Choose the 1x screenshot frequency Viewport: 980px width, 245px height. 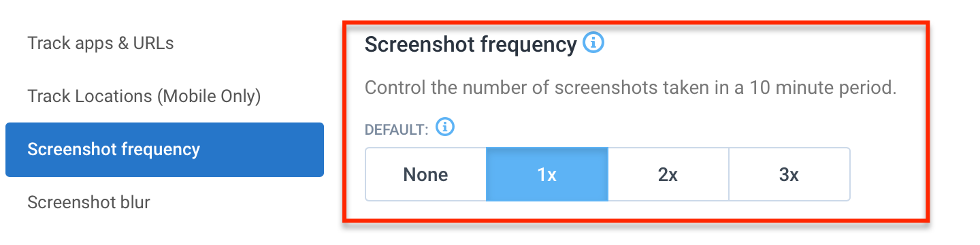point(547,175)
